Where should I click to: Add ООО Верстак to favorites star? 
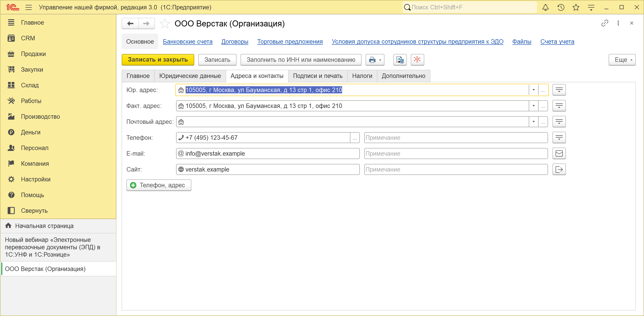165,24
